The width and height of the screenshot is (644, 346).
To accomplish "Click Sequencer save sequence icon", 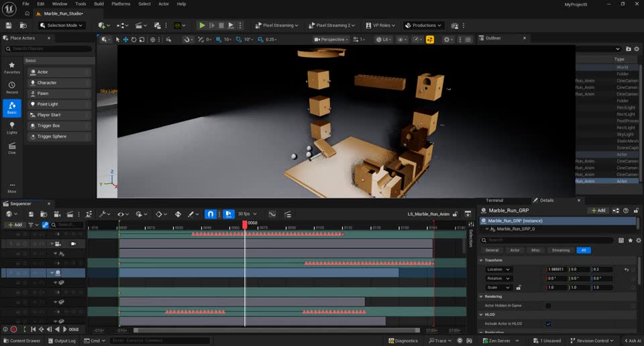I will pos(31,215).
